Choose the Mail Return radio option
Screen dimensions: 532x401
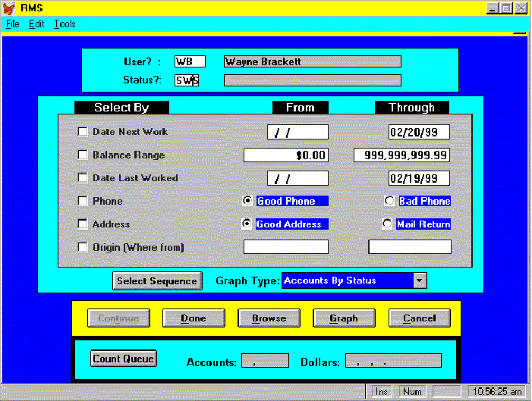387,224
